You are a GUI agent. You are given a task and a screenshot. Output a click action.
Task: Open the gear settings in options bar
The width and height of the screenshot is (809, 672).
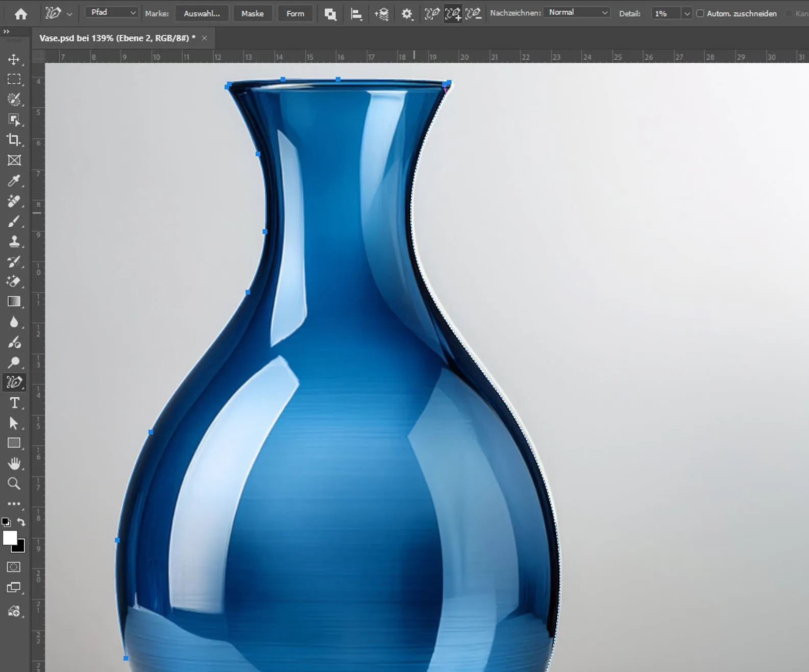coord(406,14)
